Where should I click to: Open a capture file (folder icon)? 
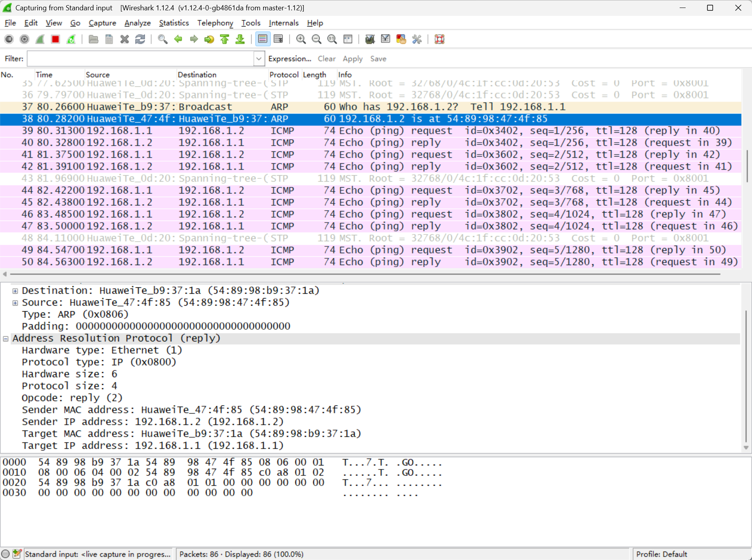coord(93,39)
